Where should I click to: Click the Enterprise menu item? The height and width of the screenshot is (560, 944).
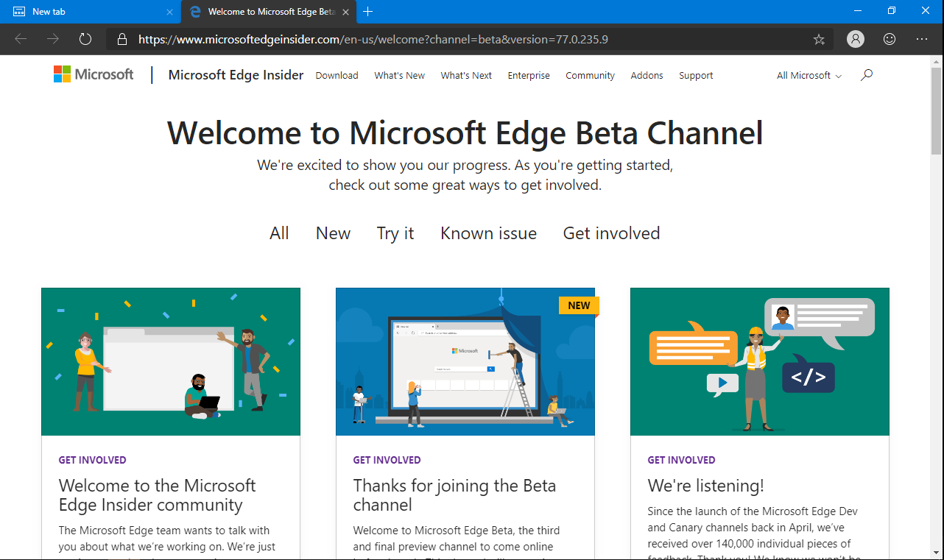point(529,74)
